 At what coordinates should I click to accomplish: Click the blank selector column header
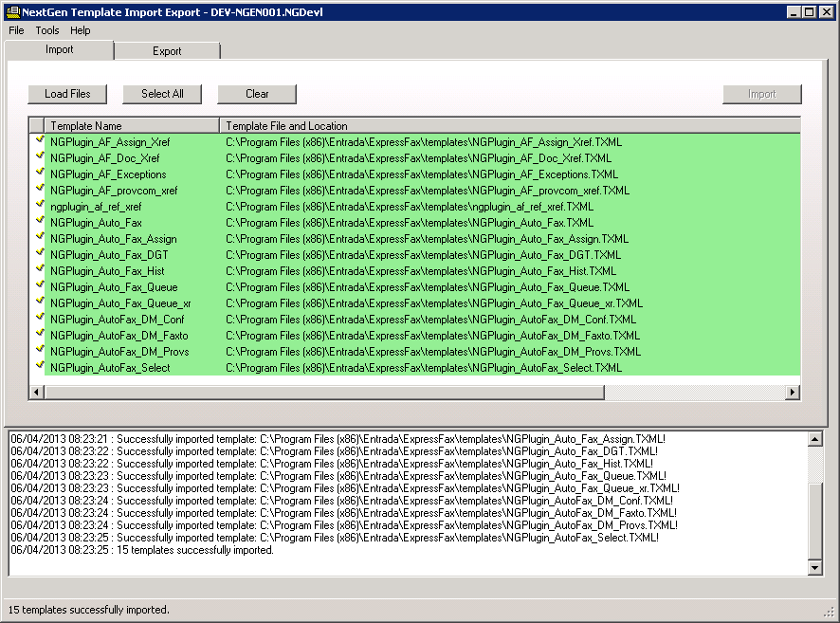point(37,126)
